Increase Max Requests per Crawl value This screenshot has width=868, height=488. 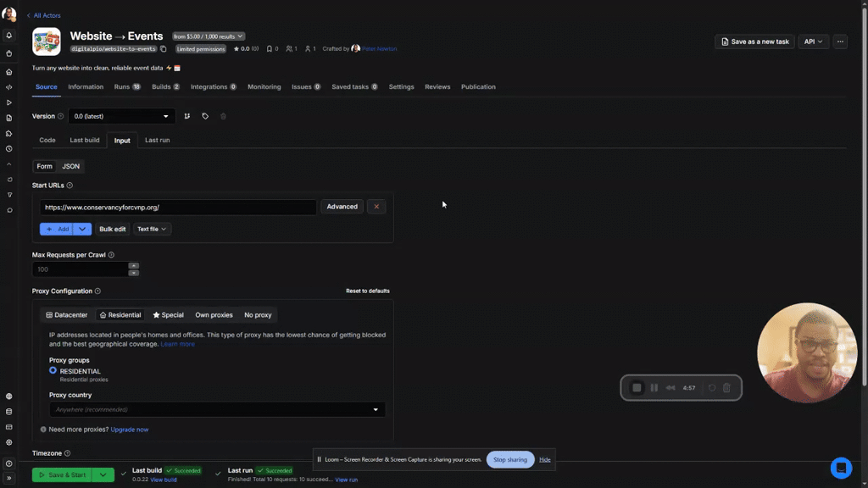pos(133,266)
